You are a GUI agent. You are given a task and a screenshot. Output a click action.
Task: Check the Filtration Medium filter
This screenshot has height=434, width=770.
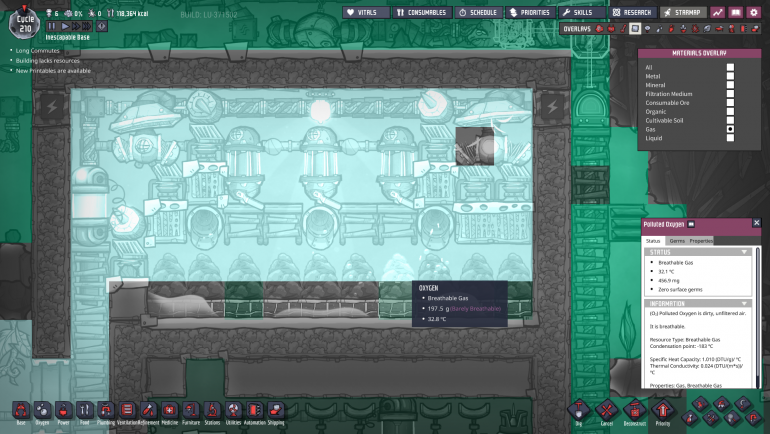[x=730, y=94]
